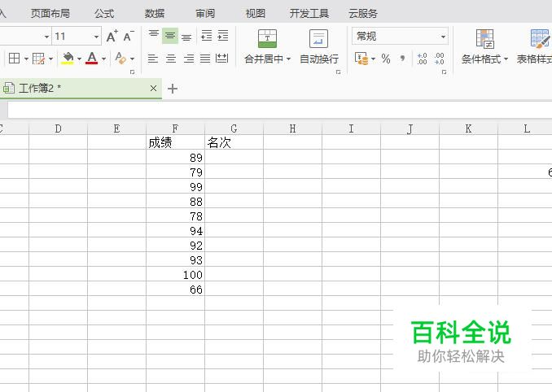Align cell text to the right

(189, 59)
